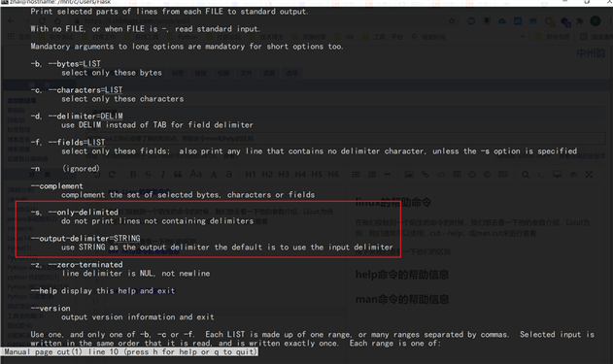
Task: Click Bold icon in background editor toolbar
Action: click(133, 175)
